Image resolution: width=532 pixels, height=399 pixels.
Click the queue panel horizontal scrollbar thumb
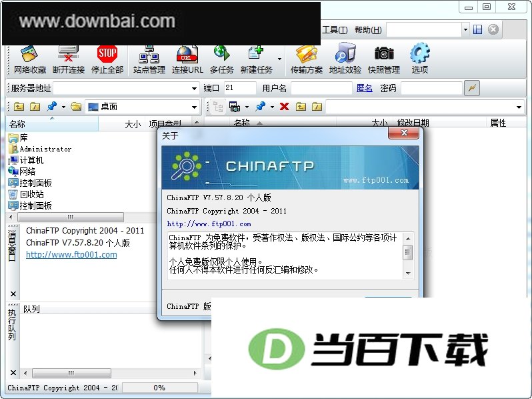(x=71, y=373)
